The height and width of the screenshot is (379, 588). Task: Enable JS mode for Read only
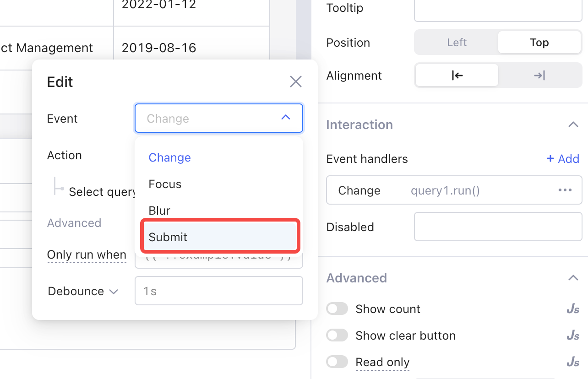coord(572,362)
